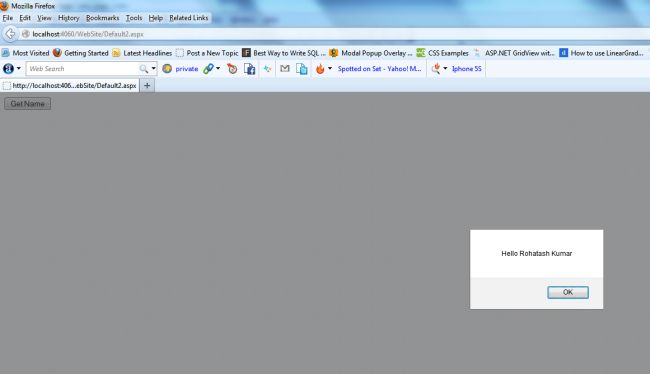
Task: Open the Post a New Topic bookmark
Action: [x=207, y=53]
